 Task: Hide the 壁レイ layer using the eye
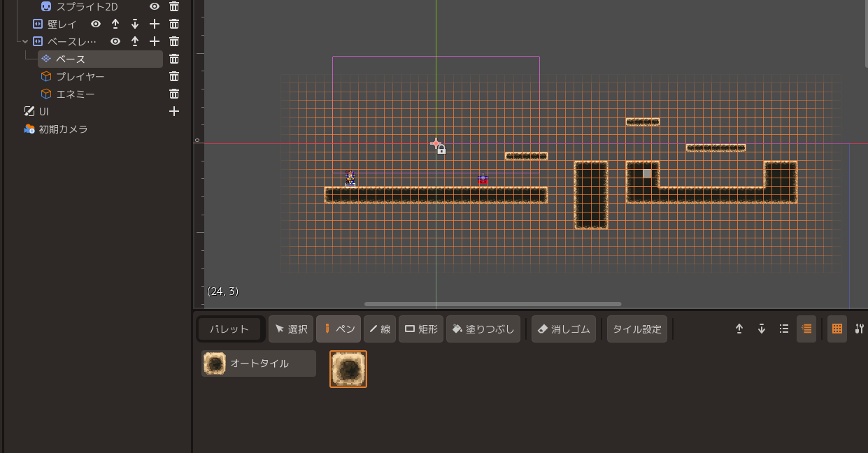(96, 24)
